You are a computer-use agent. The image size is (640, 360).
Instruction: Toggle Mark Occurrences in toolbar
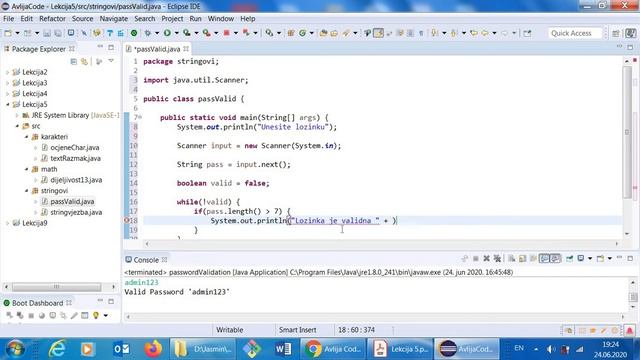(x=378, y=33)
